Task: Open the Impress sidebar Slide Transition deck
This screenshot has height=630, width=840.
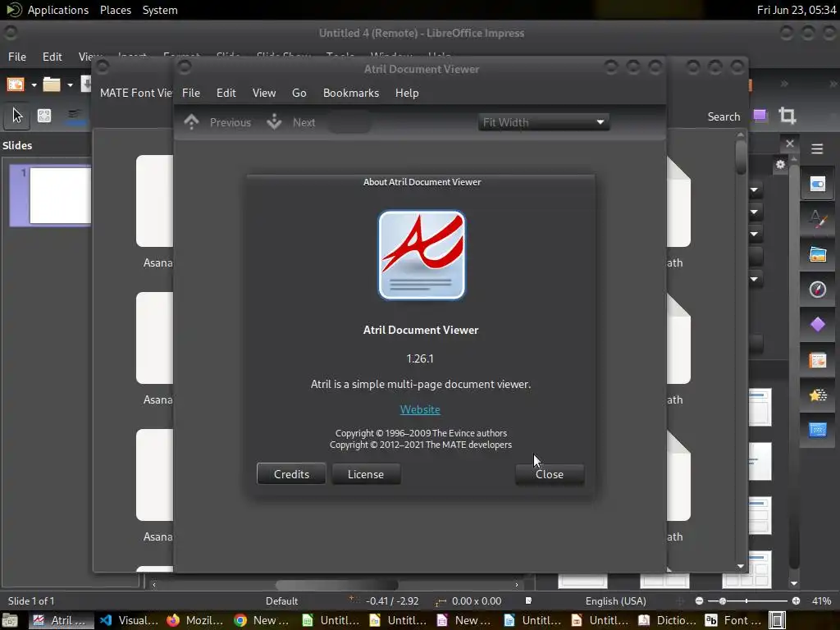Action: click(818, 361)
